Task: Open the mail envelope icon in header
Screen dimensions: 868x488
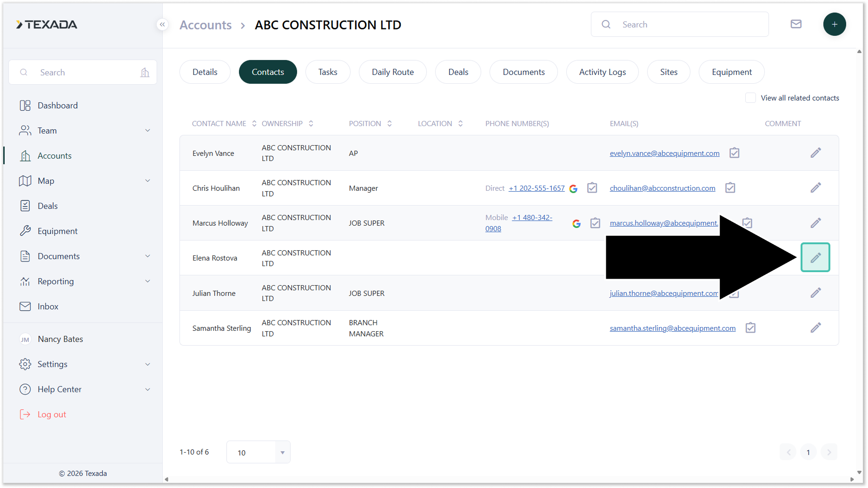Action: [796, 24]
